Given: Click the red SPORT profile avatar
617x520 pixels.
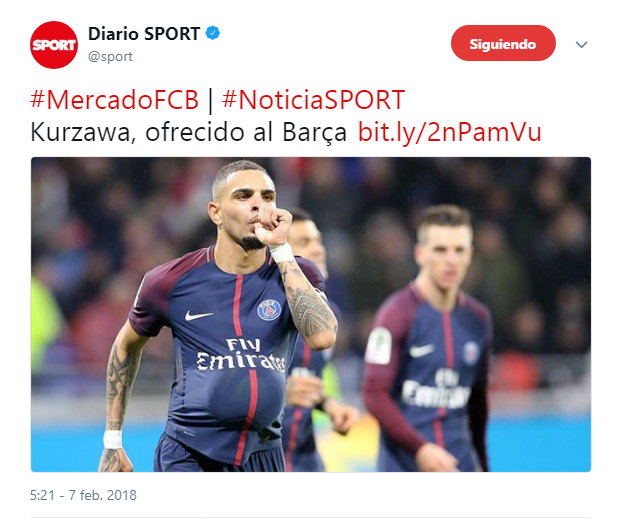Looking at the screenshot, I should [54, 45].
